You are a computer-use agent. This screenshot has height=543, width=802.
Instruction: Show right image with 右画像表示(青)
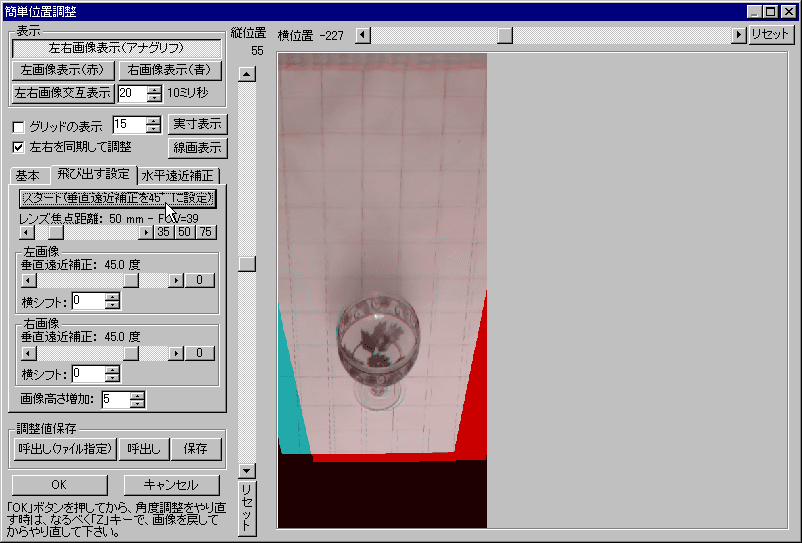170,70
